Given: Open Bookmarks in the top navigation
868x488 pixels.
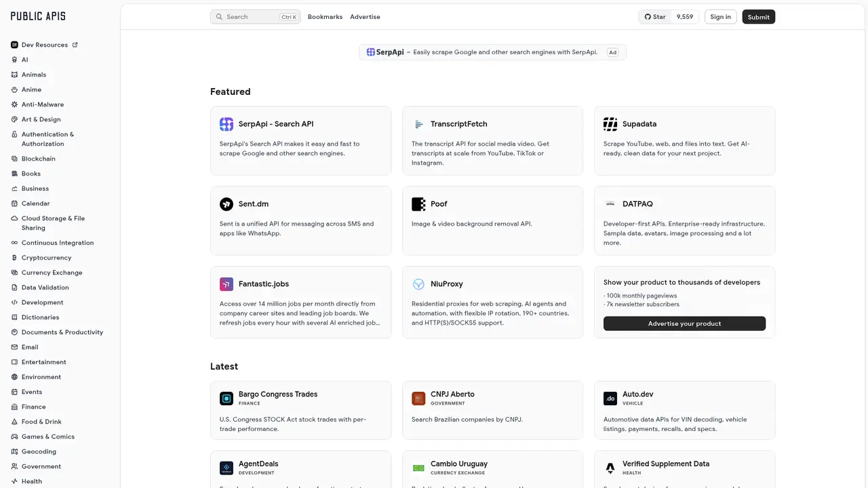Looking at the screenshot, I should 325,17.
